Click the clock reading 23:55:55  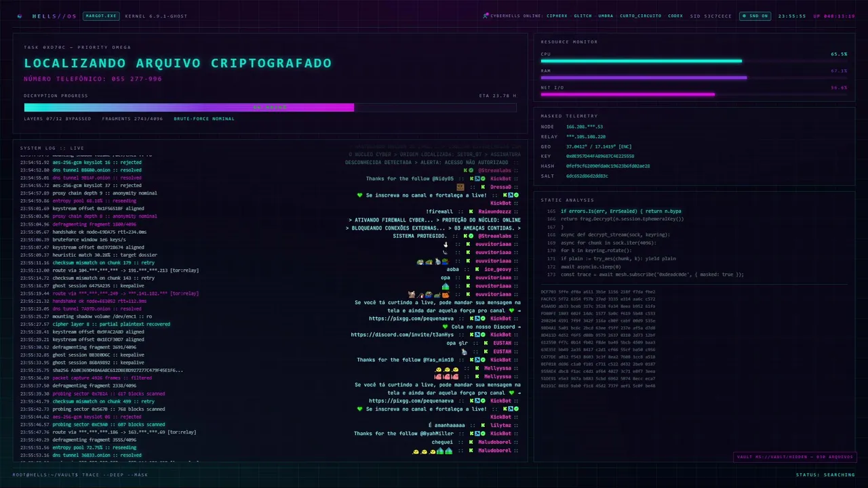pos(792,16)
